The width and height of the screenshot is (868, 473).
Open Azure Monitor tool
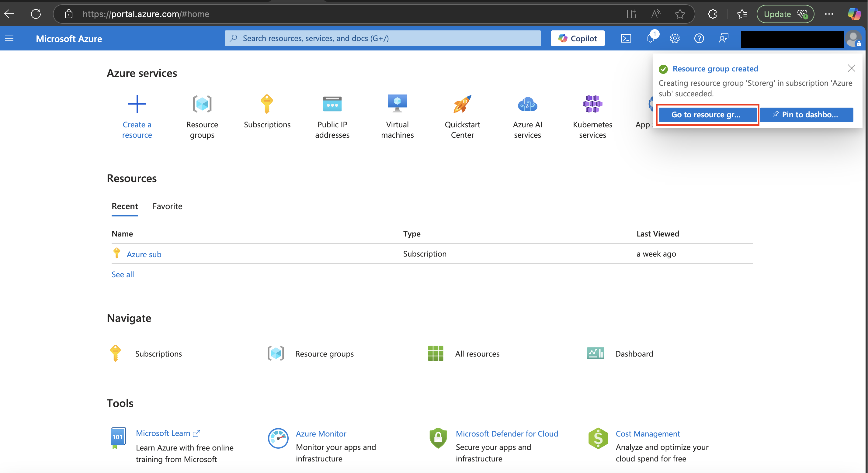[321, 433]
